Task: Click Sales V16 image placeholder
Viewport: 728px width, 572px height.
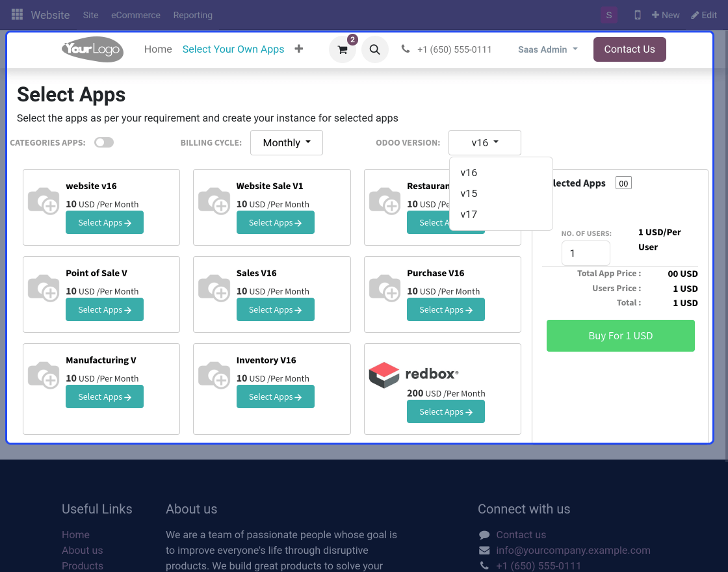Action: [214, 288]
